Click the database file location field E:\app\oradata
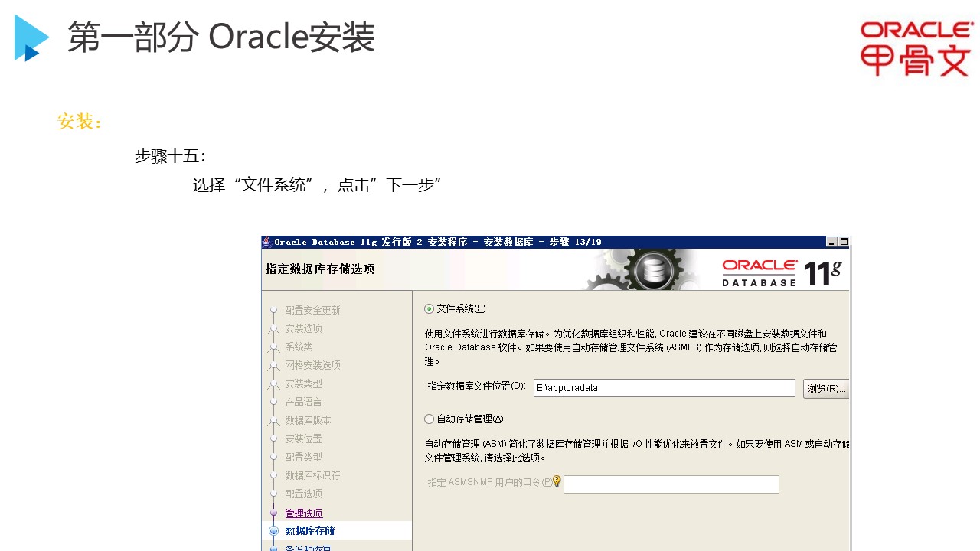This screenshot has height=551, width=980. point(664,388)
